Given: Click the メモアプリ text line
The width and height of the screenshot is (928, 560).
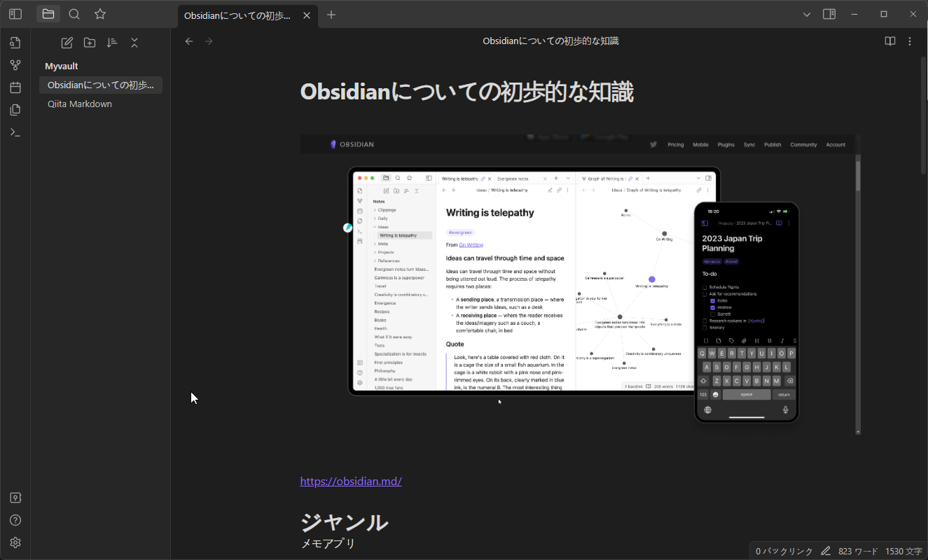Looking at the screenshot, I should click(x=328, y=544).
